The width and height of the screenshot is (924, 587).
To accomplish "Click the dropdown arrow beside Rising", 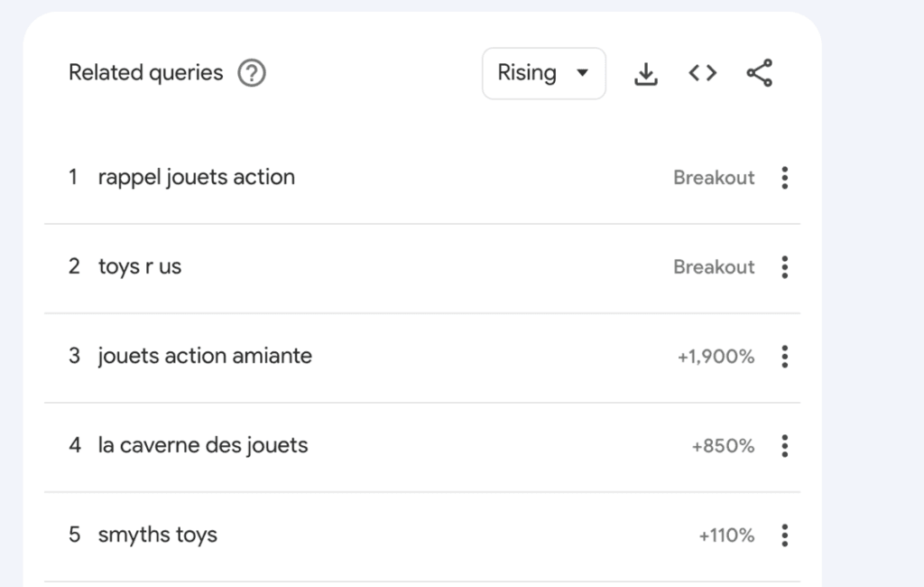I will click(x=584, y=74).
